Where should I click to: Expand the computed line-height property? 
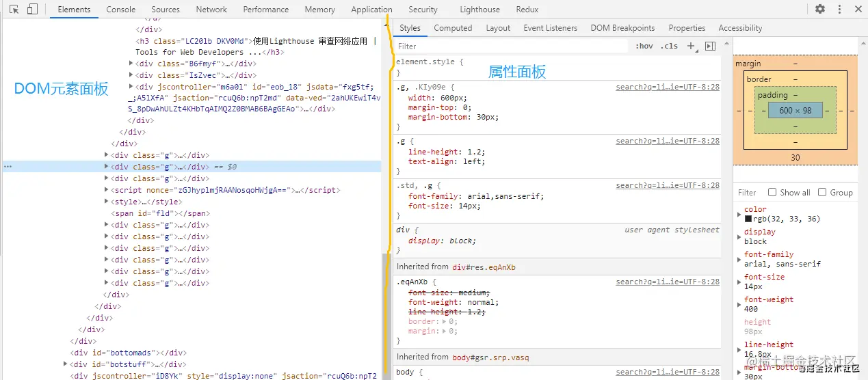(x=739, y=349)
